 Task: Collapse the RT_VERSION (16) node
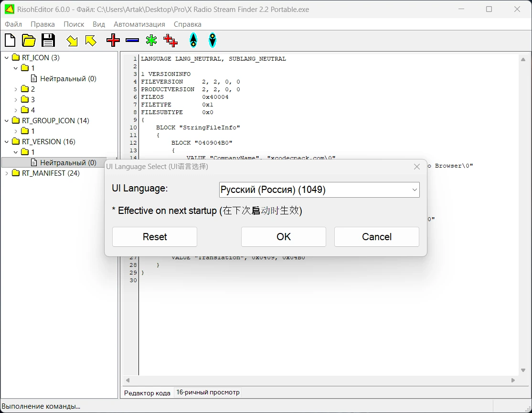pyautogui.click(x=6, y=142)
